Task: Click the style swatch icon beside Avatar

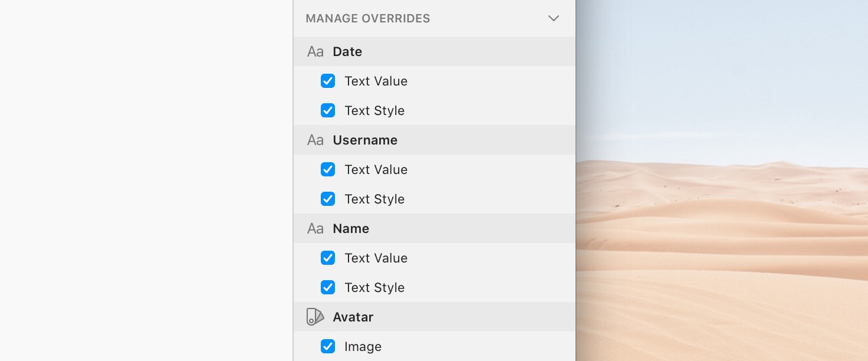Action: pyautogui.click(x=315, y=317)
